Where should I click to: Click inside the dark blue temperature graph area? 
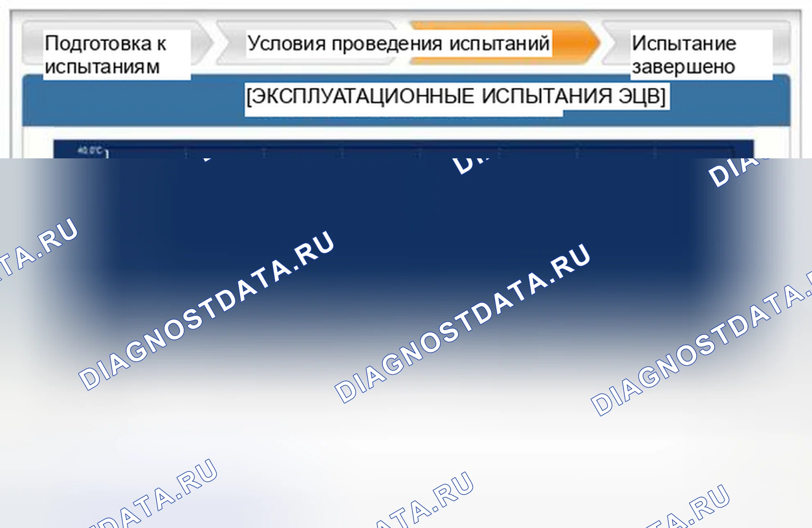tap(404, 230)
